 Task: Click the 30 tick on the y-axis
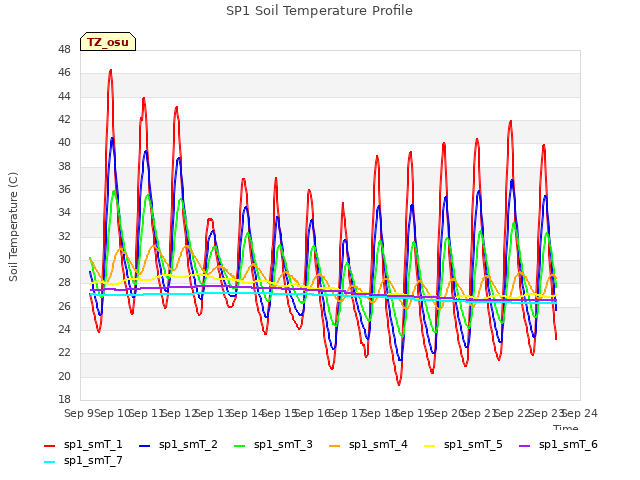tap(64, 260)
